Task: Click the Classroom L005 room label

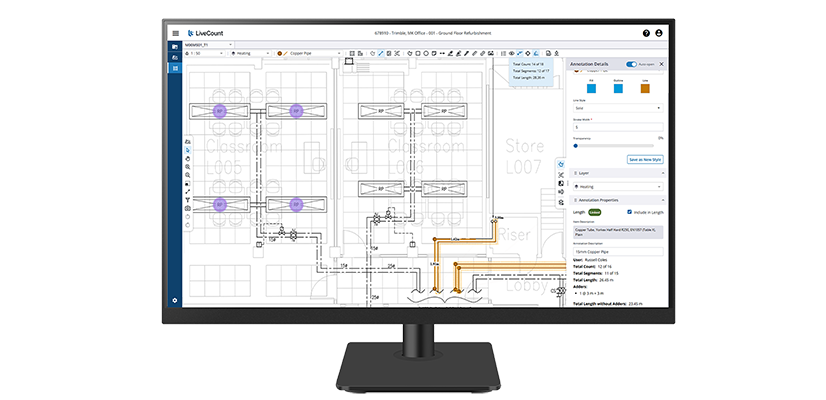Action: coord(243,157)
